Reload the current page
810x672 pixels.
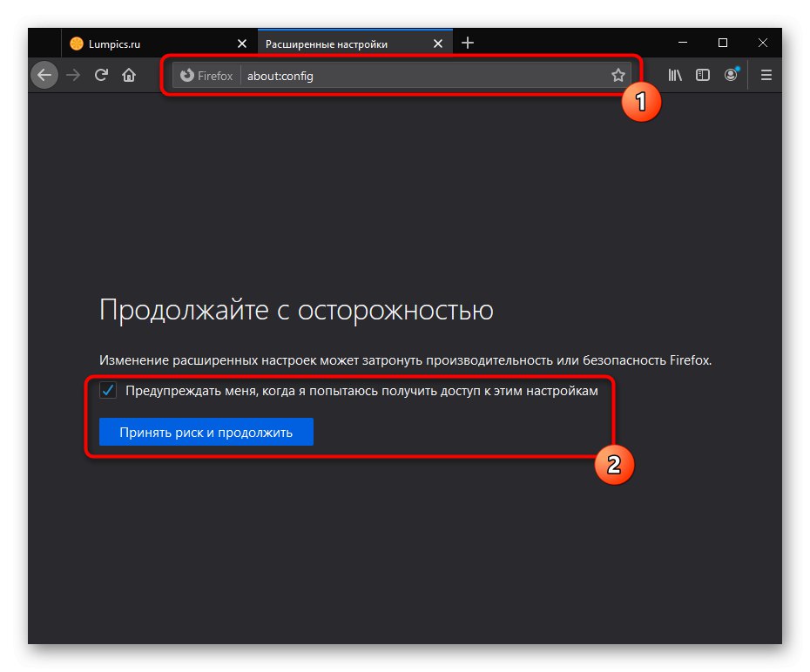(x=101, y=75)
